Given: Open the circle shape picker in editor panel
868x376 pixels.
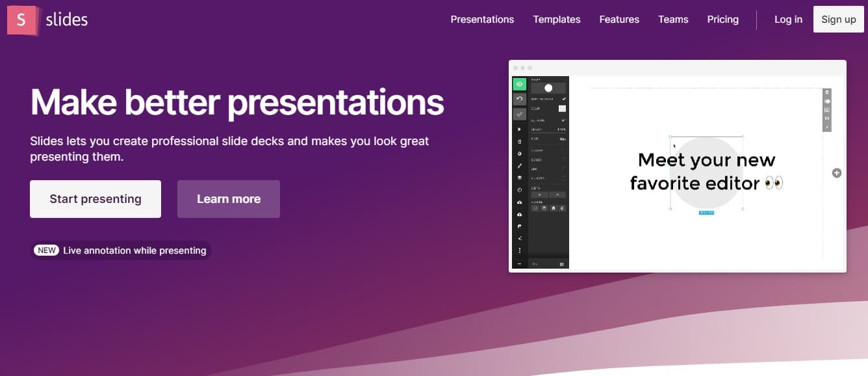Looking at the screenshot, I should (548, 88).
